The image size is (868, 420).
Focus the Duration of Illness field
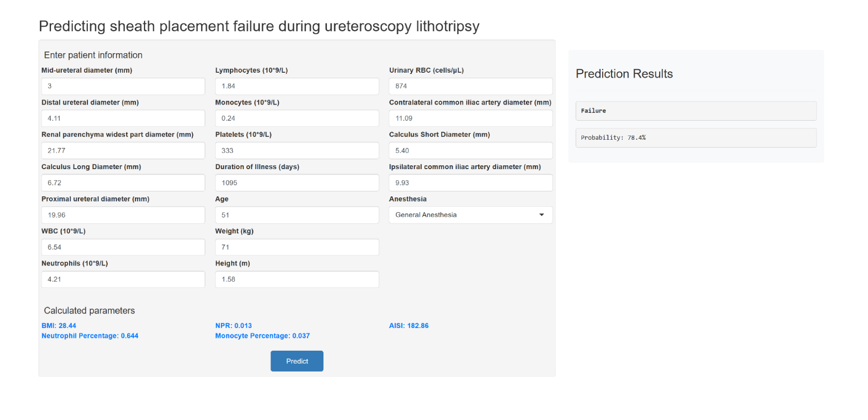[297, 183]
